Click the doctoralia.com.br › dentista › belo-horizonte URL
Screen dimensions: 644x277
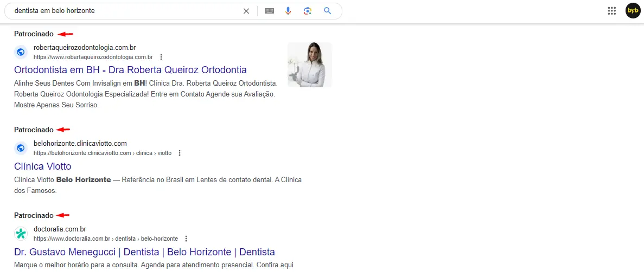(106, 239)
